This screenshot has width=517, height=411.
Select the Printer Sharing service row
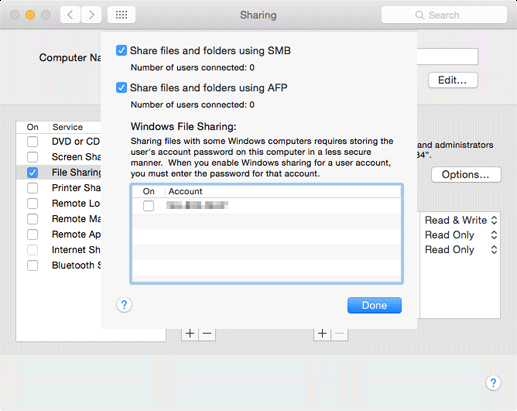(59, 188)
